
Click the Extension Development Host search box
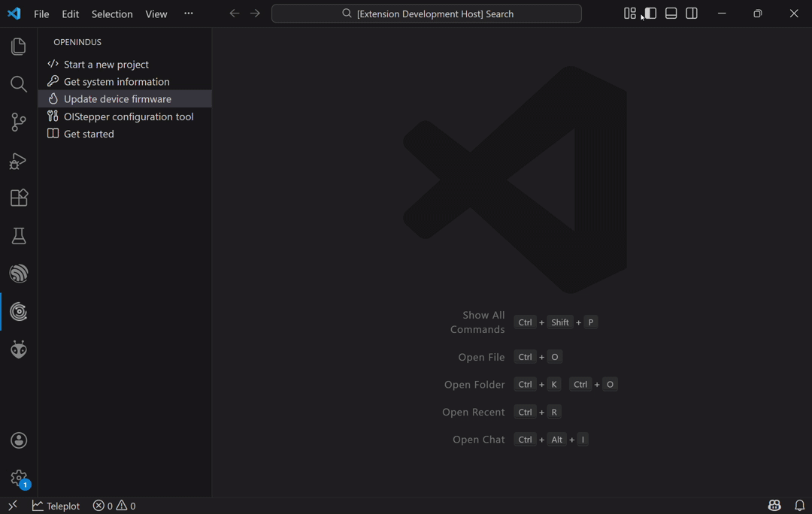[426, 14]
